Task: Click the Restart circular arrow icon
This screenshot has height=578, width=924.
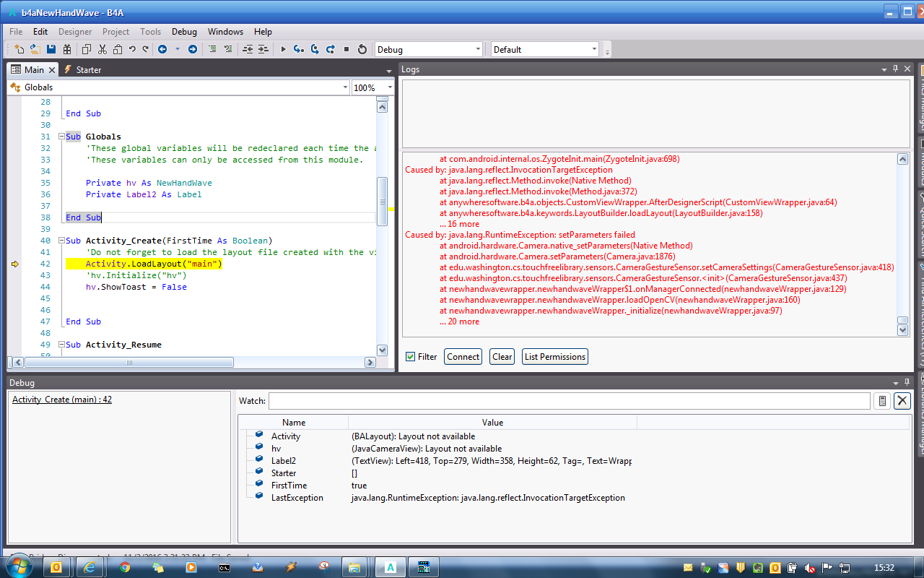Action: 362,49
